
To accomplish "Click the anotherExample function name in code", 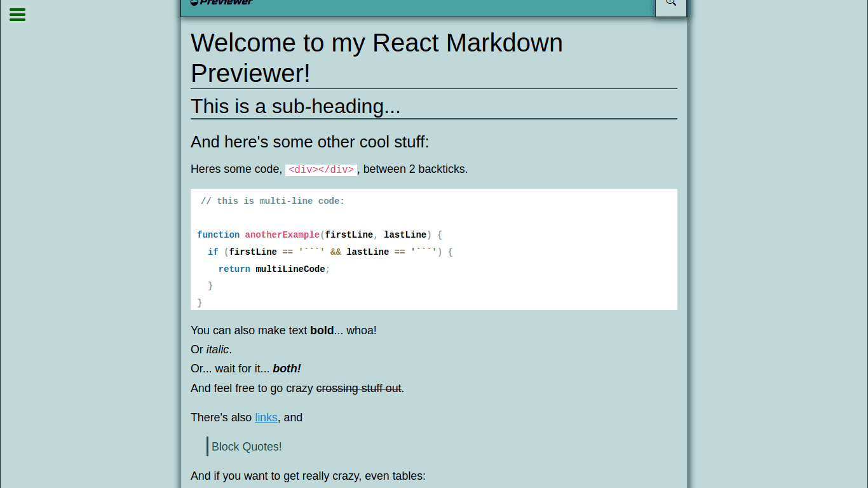I will (x=282, y=235).
